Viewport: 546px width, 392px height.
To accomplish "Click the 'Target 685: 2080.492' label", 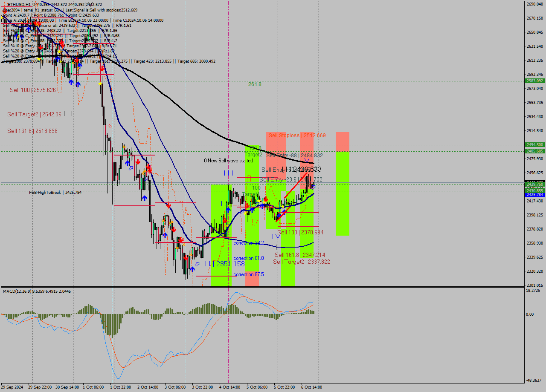I will click(196, 61).
